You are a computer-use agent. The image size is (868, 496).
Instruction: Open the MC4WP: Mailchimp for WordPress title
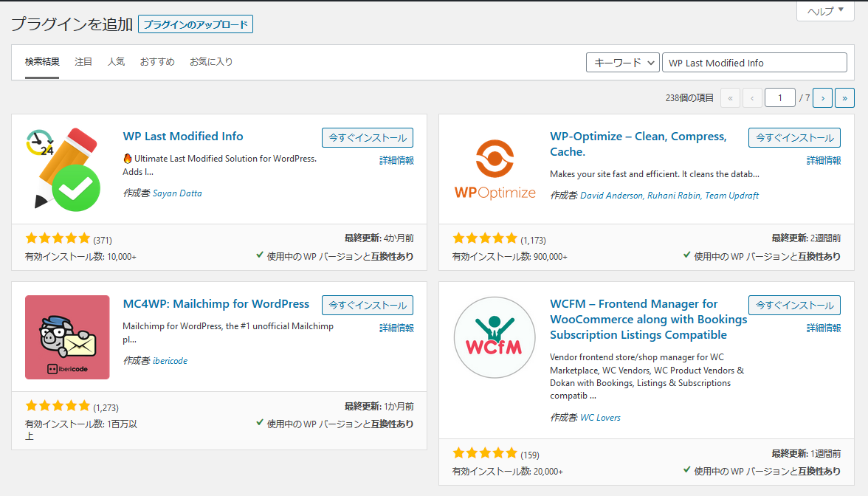point(216,304)
